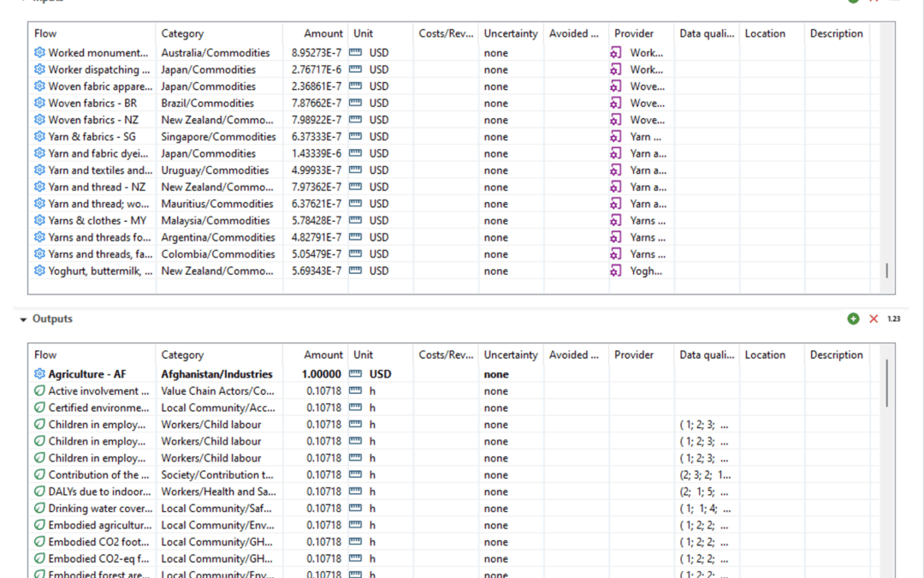
Task: Click the data quality entry for DALYs row
Action: coord(704,492)
